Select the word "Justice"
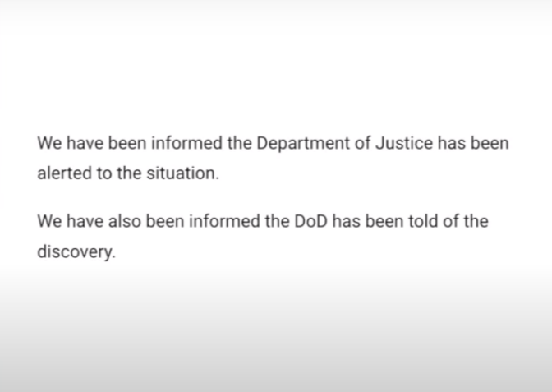 404,143
